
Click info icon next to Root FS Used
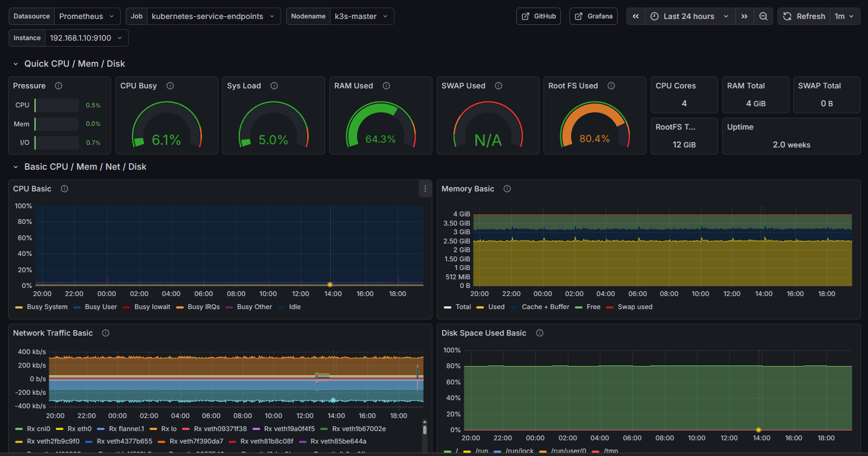click(611, 86)
